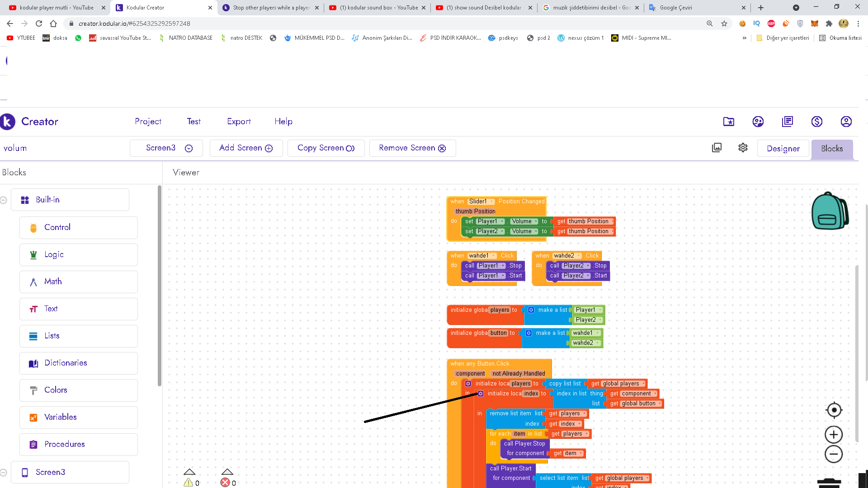
Task: Collapse the Built-in blocks tree
Action: point(4,200)
